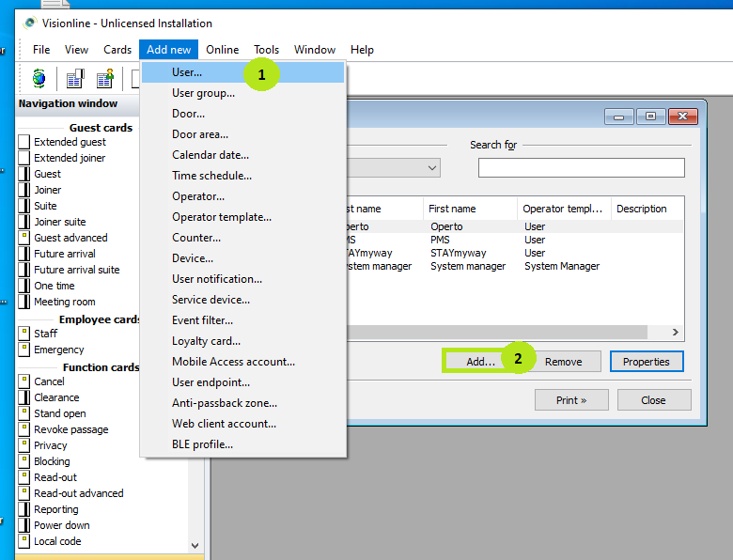Click the toolbar icon with person and list
Viewport: 733px width, 560px height.
click(104, 79)
